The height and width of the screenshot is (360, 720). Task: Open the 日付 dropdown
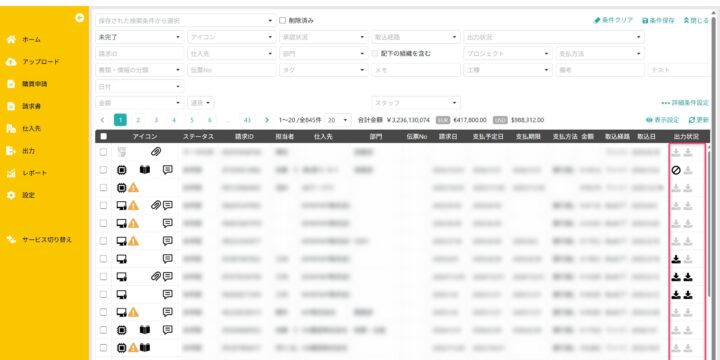140,86
